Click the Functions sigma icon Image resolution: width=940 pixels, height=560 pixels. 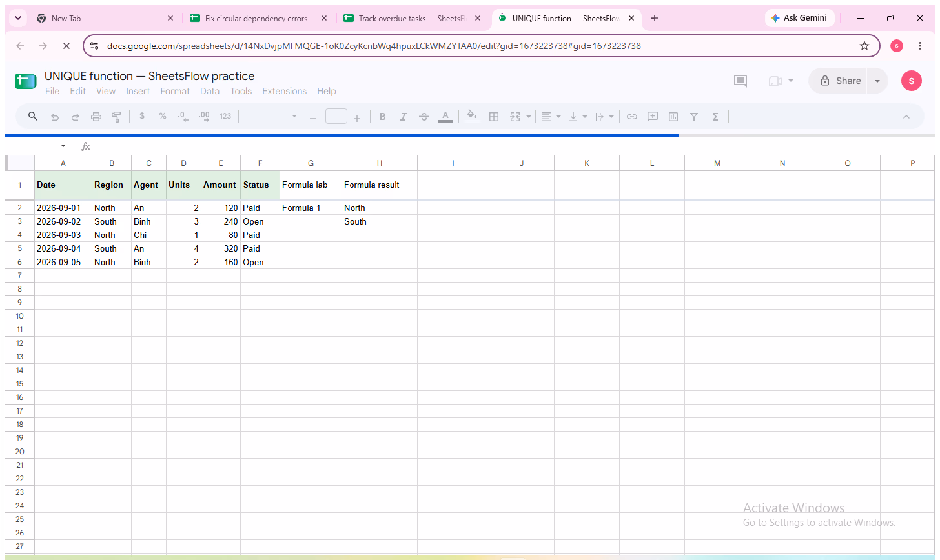pos(715,117)
